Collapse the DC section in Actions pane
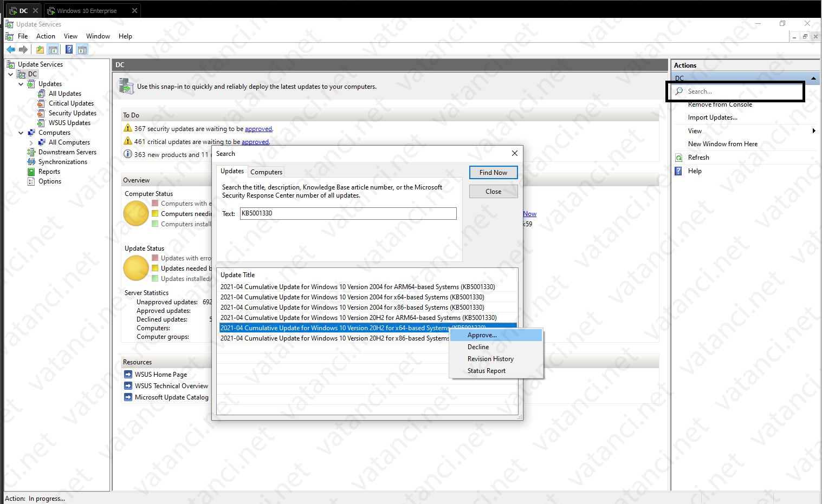 click(814, 78)
